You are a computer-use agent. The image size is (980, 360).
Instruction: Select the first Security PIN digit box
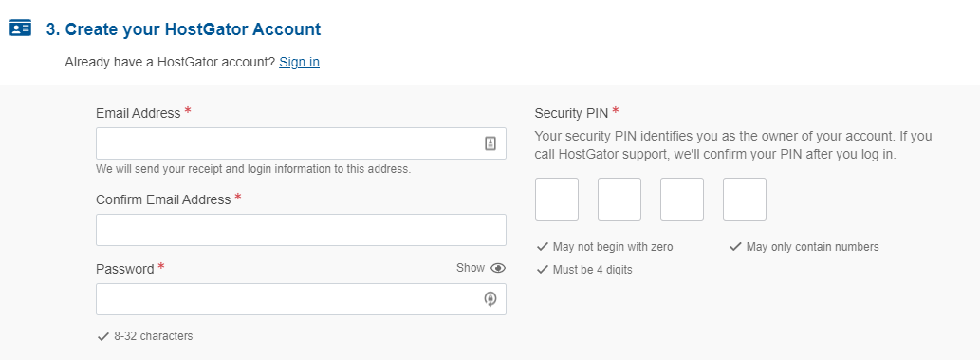557,199
